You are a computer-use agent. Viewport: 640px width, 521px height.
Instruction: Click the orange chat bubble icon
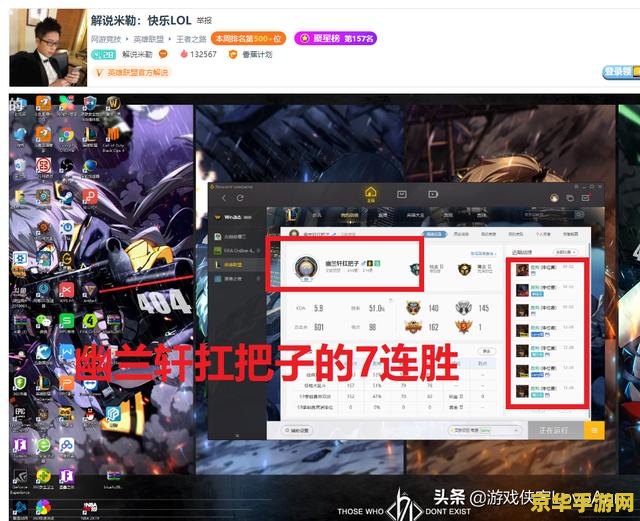[163, 54]
